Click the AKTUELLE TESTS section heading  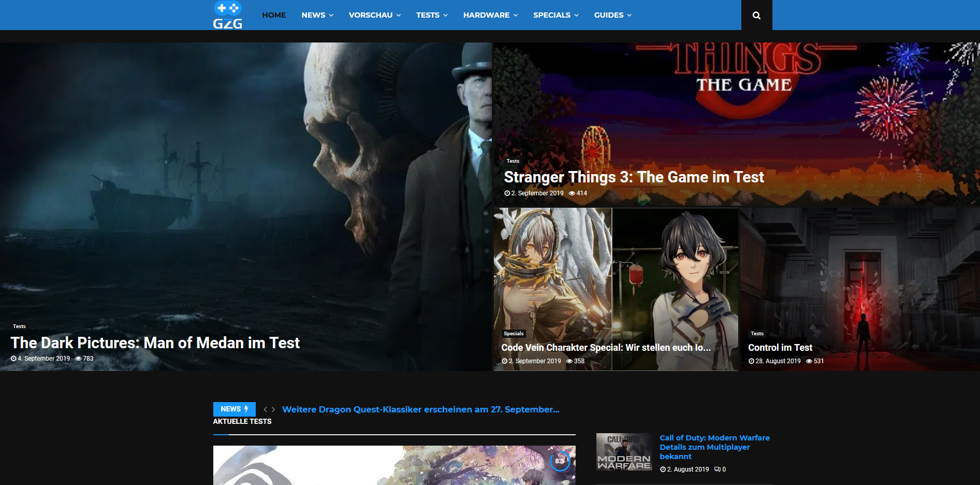pyautogui.click(x=242, y=421)
